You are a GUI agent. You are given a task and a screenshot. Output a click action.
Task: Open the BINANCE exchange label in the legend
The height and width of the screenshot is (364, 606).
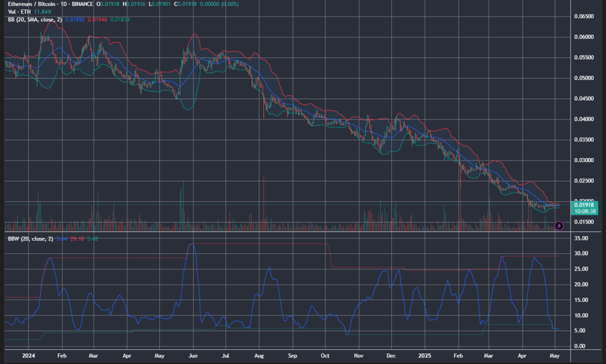pos(82,5)
